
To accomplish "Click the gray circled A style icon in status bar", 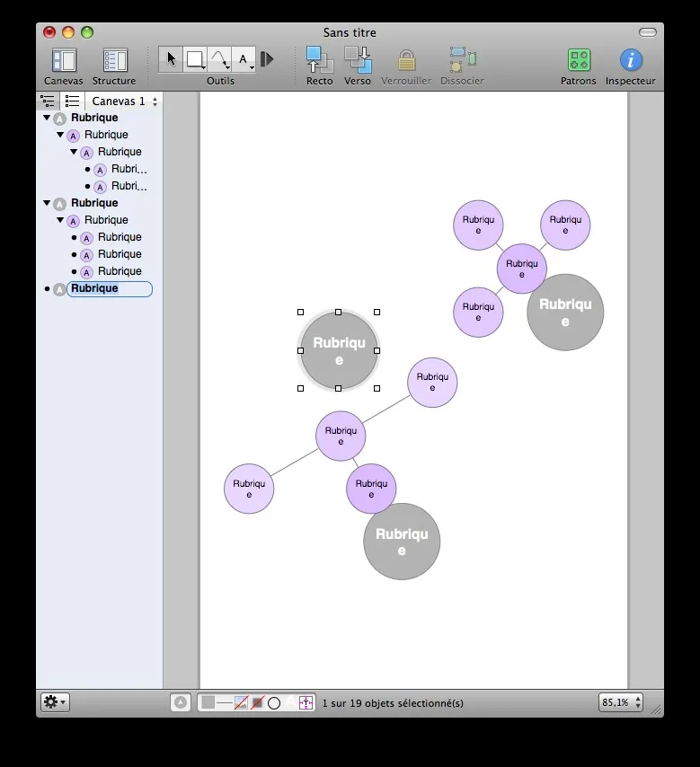I will pos(181,702).
